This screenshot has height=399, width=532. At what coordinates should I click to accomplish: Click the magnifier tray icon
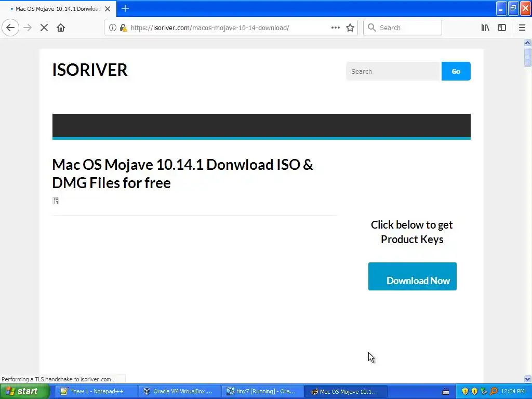coord(494,392)
